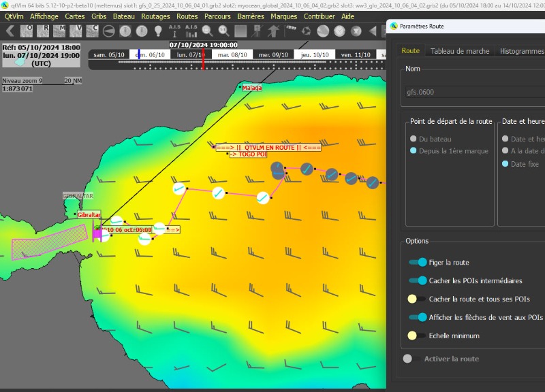Toggle the M chart layer icon
This screenshot has width=545, height=392.
[x=59, y=31]
